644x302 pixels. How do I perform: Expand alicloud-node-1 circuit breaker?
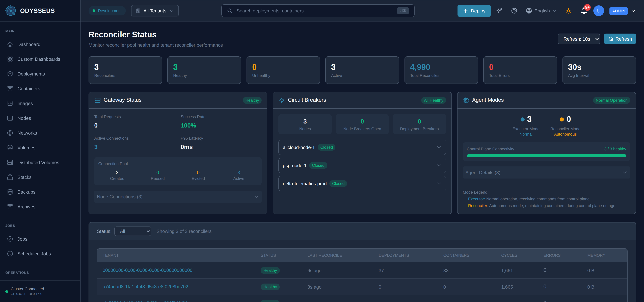(362, 147)
